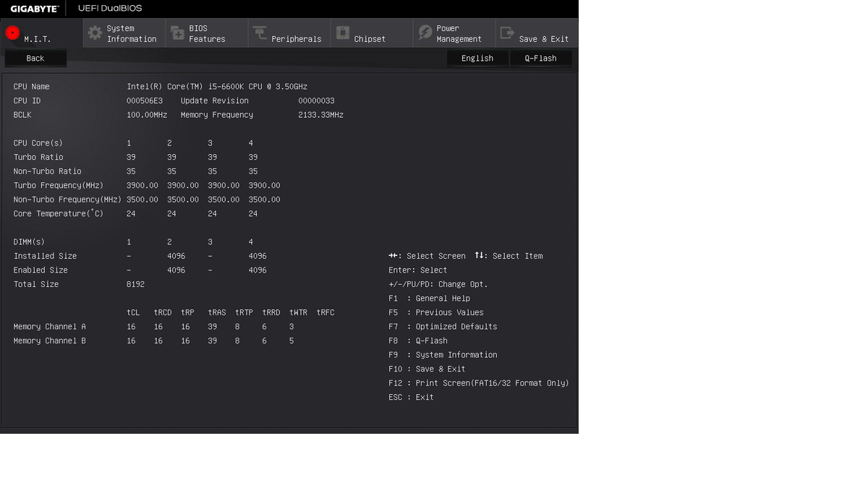Image resolution: width=868 pixels, height=488 pixels.
Task: Open the BIOS Features tab
Action: tap(207, 33)
